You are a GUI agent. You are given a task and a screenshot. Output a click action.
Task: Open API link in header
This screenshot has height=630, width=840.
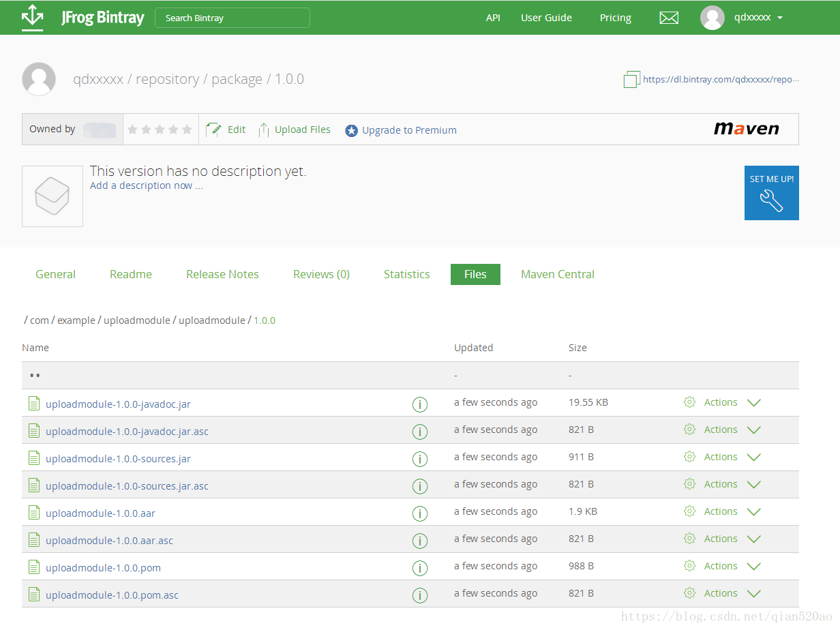493,18
